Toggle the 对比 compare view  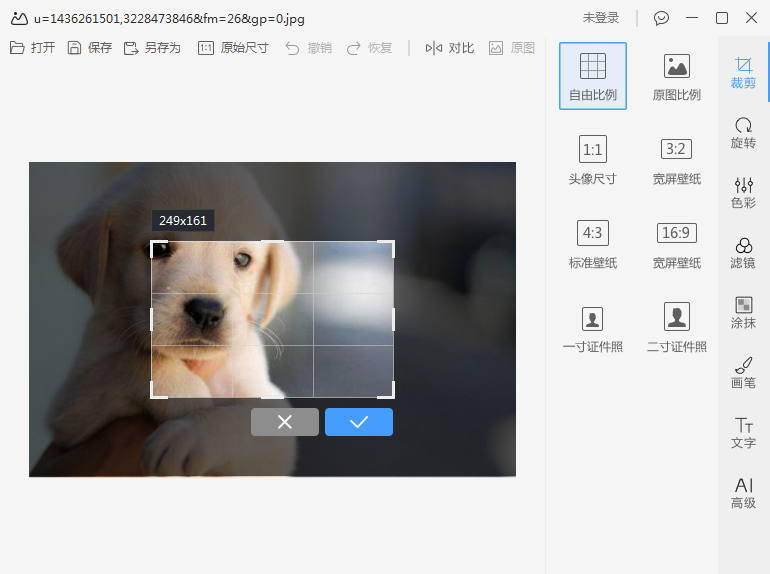(449, 48)
